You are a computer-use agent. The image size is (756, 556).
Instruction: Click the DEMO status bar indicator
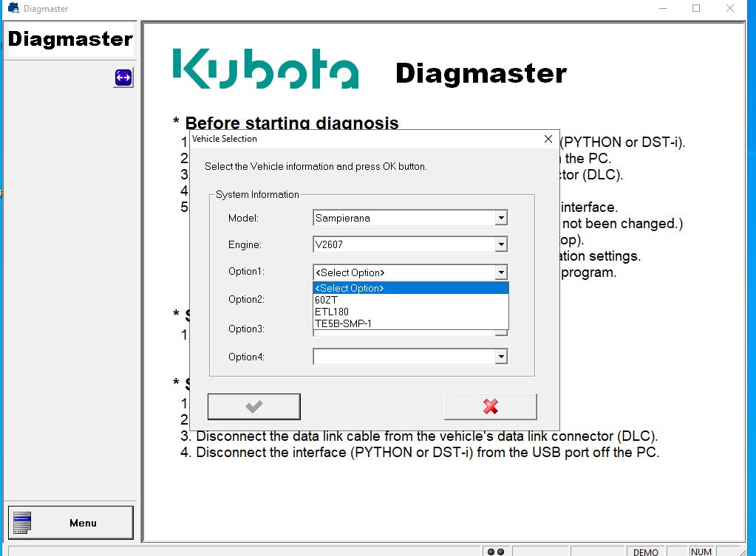[x=646, y=552]
